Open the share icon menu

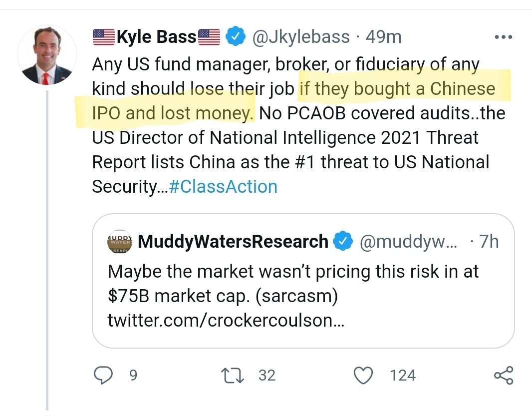point(503,376)
